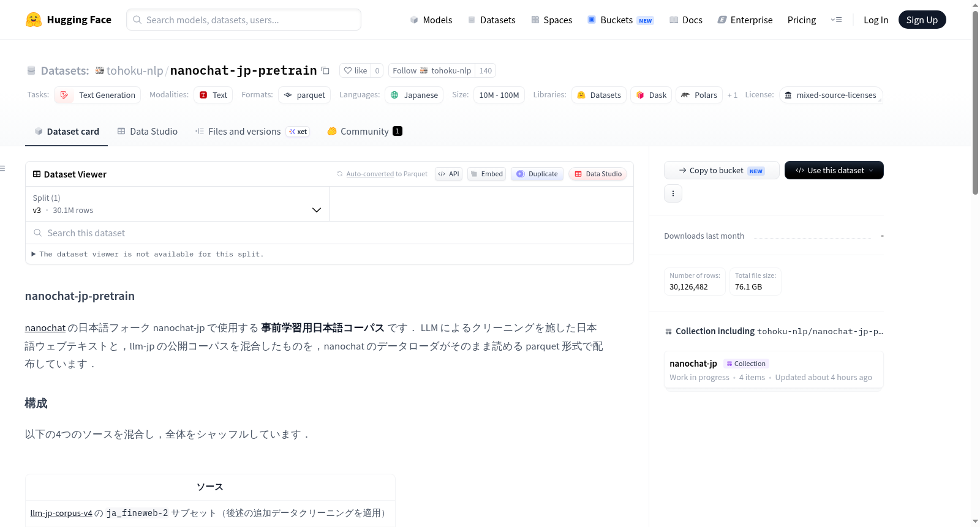Viewport: 980px width, 527px height.
Task: Like the dataset with the heart button
Action: pyautogui.click(x=355, y=70)
